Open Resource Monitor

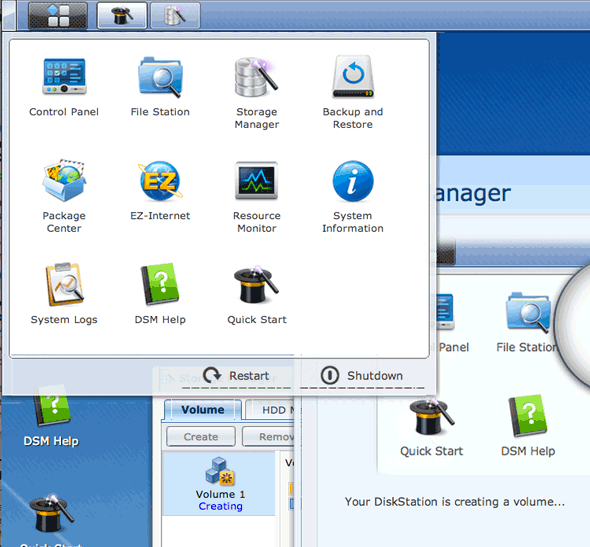(257, 196)
